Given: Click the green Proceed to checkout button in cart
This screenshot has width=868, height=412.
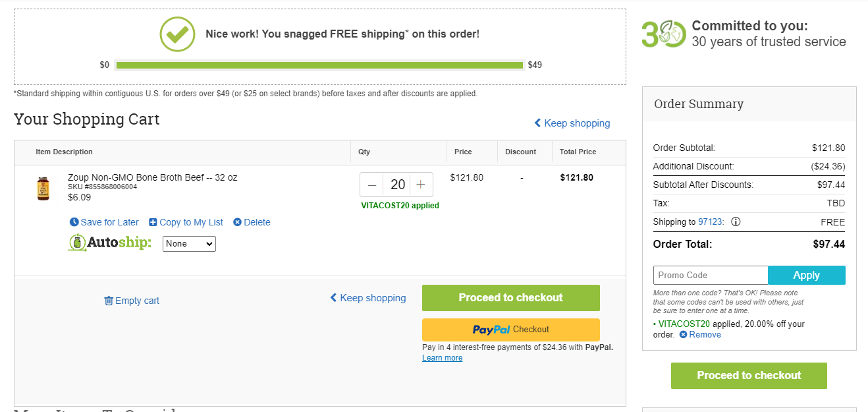Looking at the screenshot, I should click(510, 298).
